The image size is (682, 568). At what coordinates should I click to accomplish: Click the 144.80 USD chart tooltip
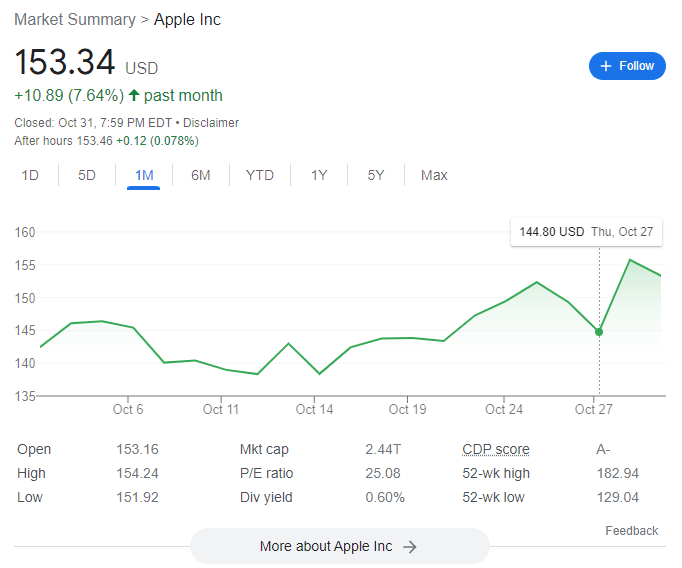click(x=586, y=232)
